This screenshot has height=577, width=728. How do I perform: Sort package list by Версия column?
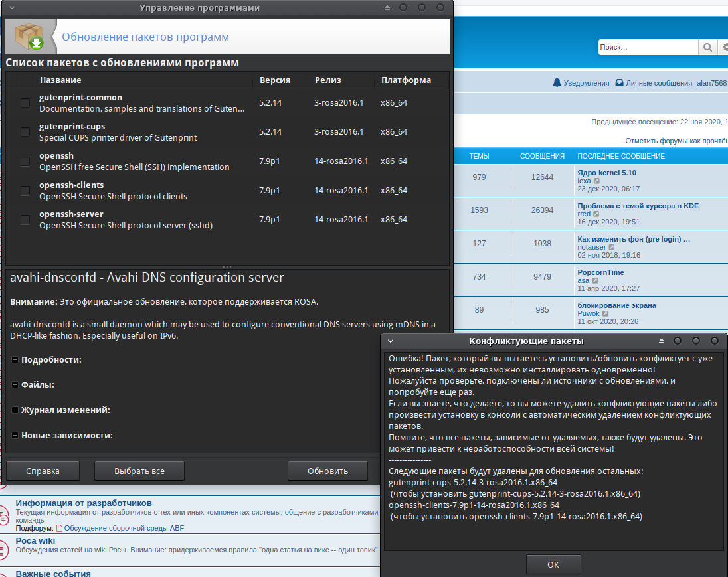pyautogui.click(x=280, y=80)
